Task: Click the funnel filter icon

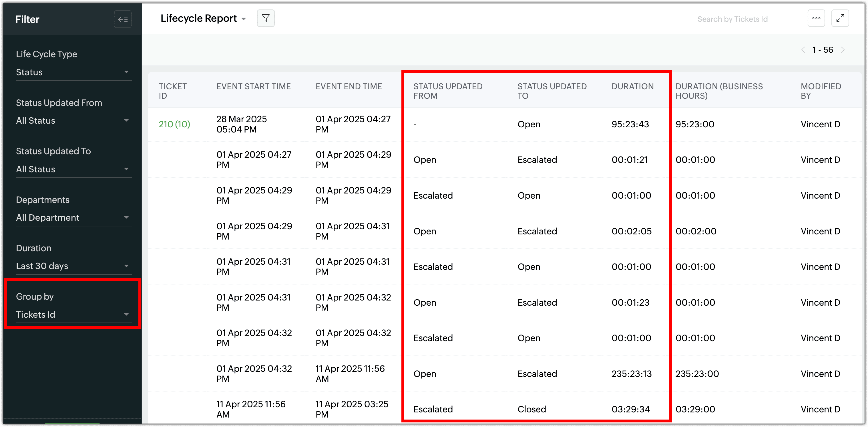Action: (x=266, y=18)
